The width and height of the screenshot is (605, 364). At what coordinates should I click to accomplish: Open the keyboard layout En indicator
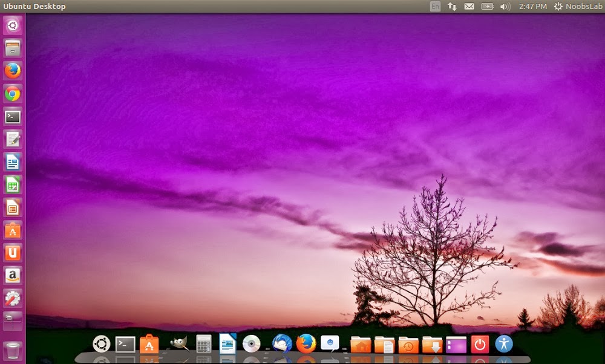point(435,7)
